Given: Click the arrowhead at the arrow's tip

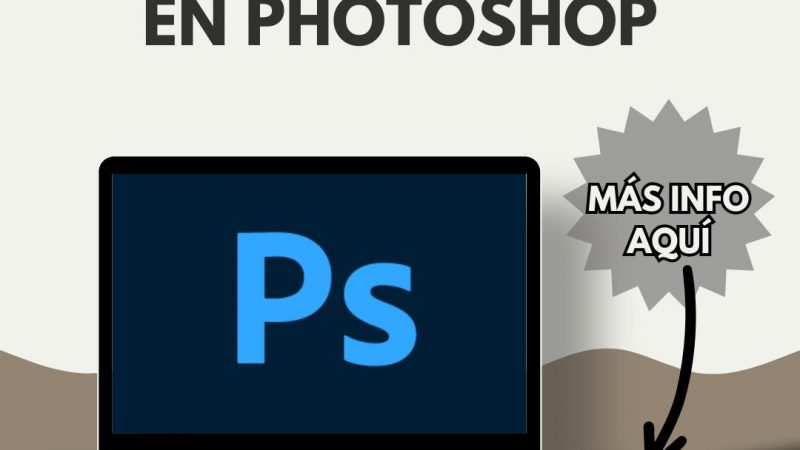Looking at the screenshot, I should click(x=661, y=441).
